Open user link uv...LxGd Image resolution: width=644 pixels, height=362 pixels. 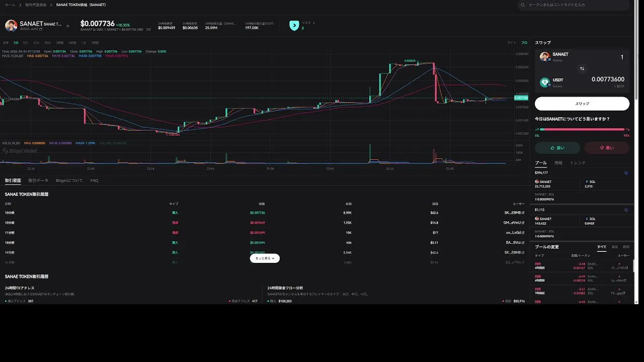(x=515, y=233)
